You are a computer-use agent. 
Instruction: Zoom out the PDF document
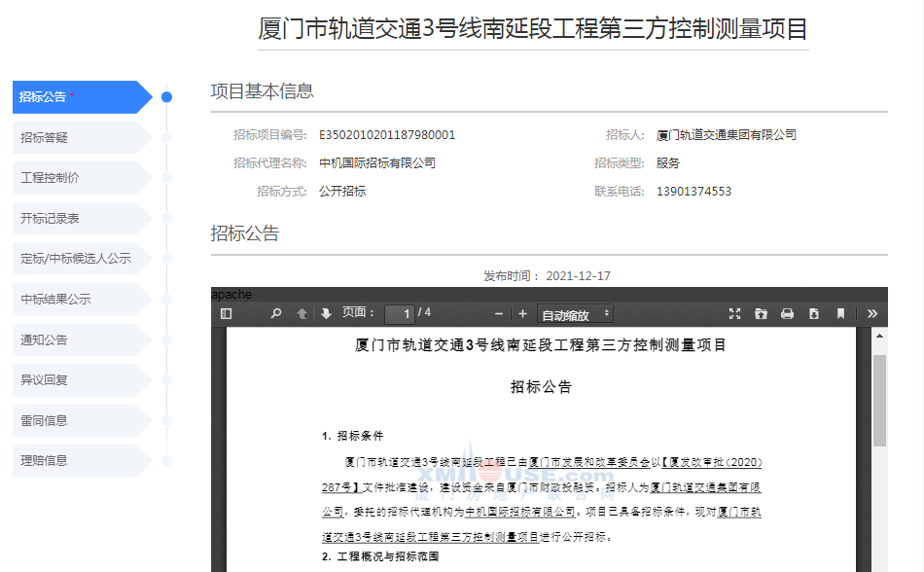tap(499, 314)
